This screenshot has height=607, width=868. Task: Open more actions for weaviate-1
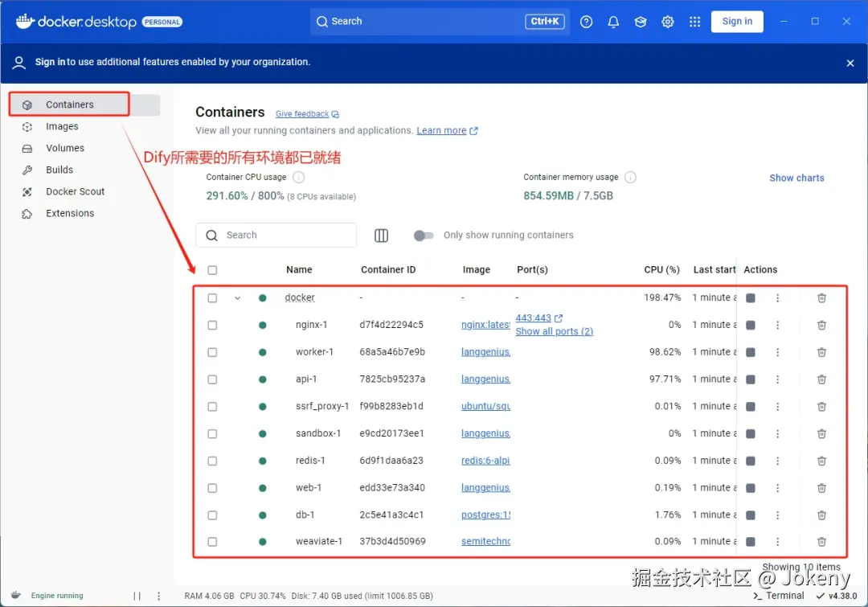pos(778,542)
